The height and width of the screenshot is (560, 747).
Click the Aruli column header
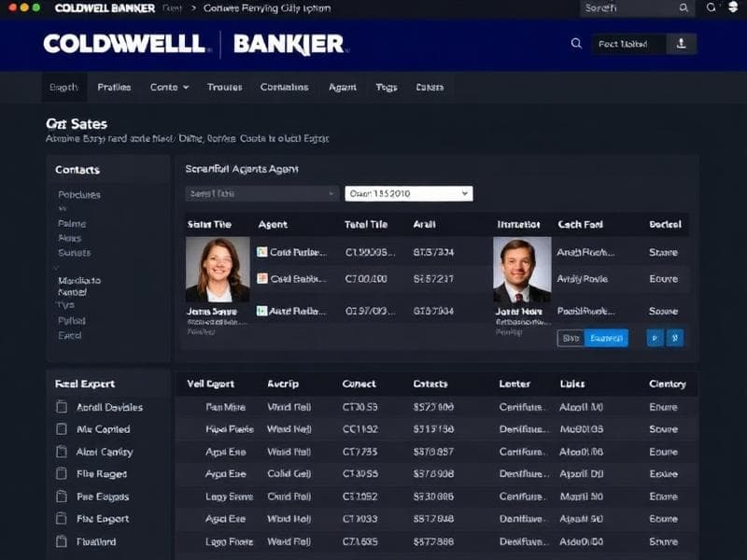tap(424, 224)
